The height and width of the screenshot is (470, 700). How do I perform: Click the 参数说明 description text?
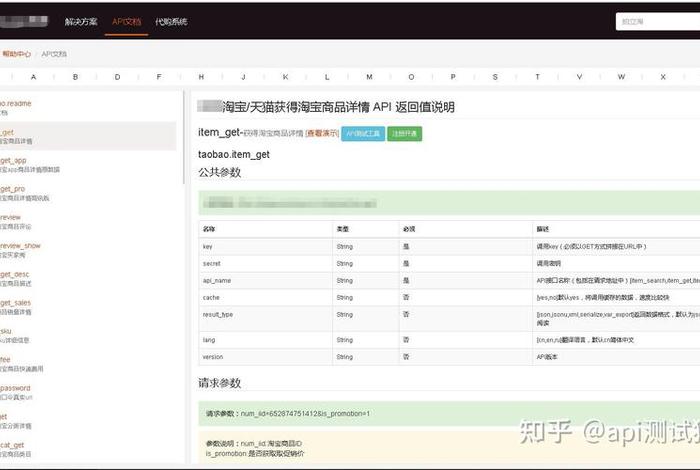coord(255,448)
